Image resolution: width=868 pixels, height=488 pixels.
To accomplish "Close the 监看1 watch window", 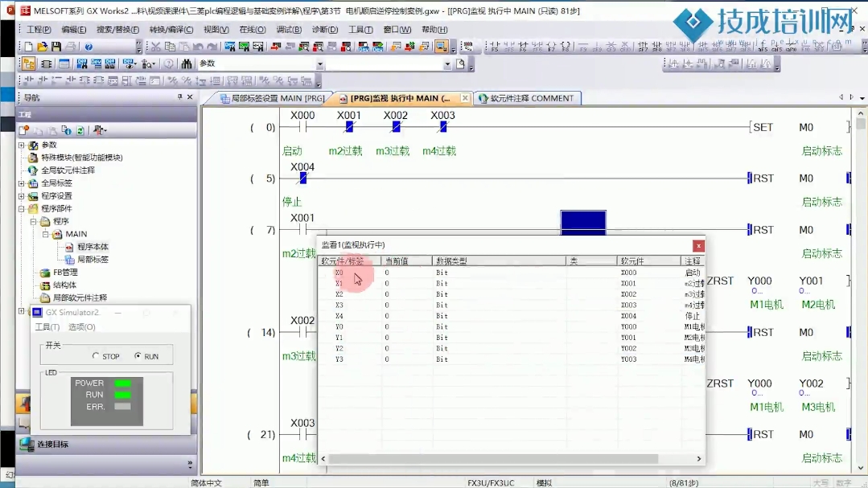I will (698, 246).
